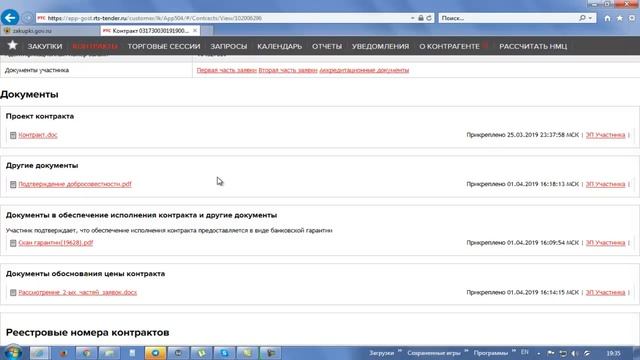640x360 pixels.
Task: Open a new blank browser tab
Action: click(x=207, y=31)
